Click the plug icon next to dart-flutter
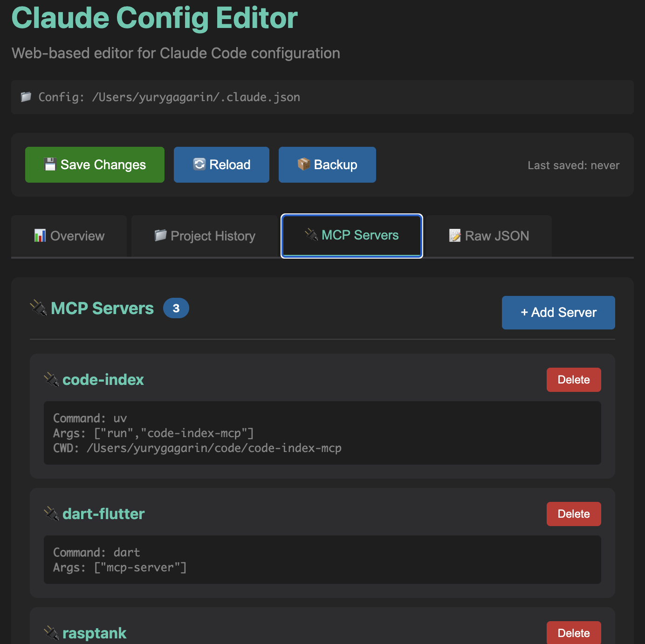This screenshot has width=645, height=644. click(x=52, y=514)
